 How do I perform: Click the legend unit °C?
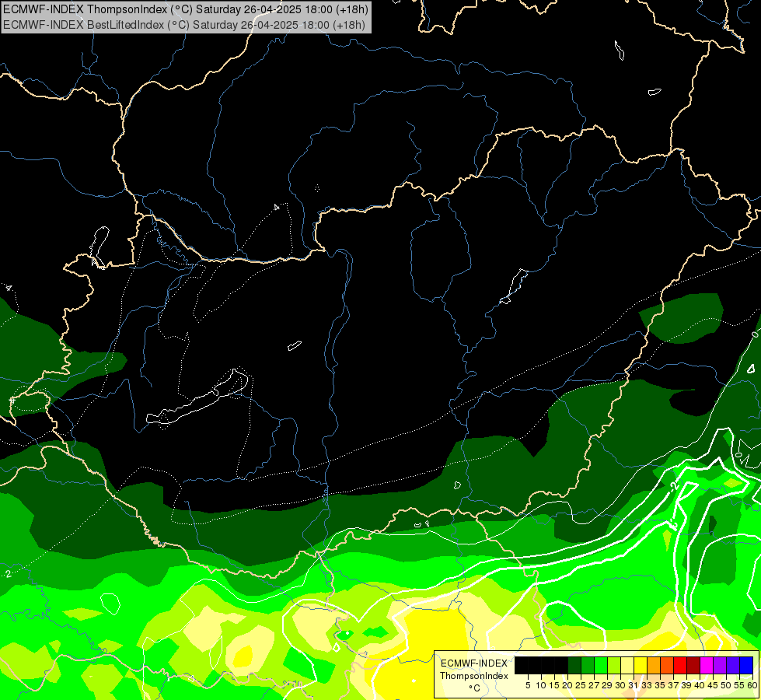click(474, 688)
